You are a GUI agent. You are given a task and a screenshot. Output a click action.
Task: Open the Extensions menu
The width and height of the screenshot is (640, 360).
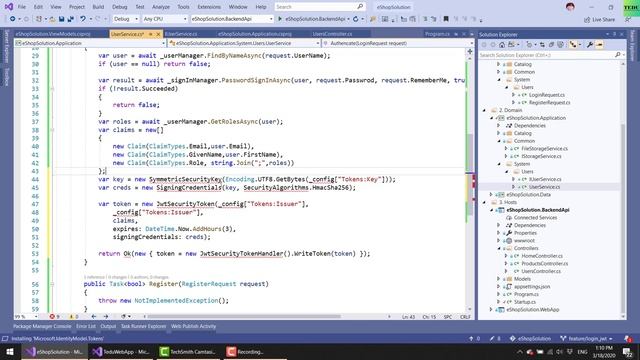[209, 7]
